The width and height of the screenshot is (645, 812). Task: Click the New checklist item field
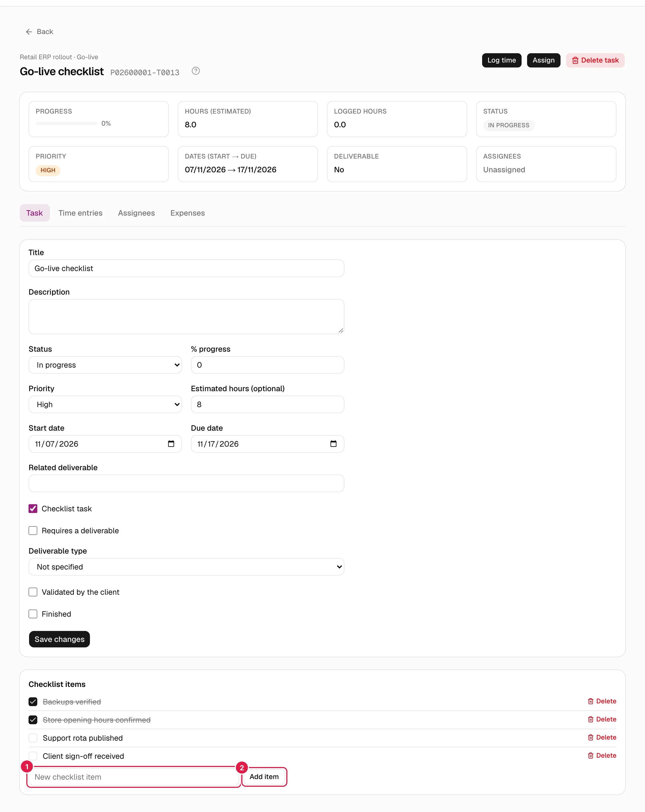pyautogui.click(x=134, y=777)
